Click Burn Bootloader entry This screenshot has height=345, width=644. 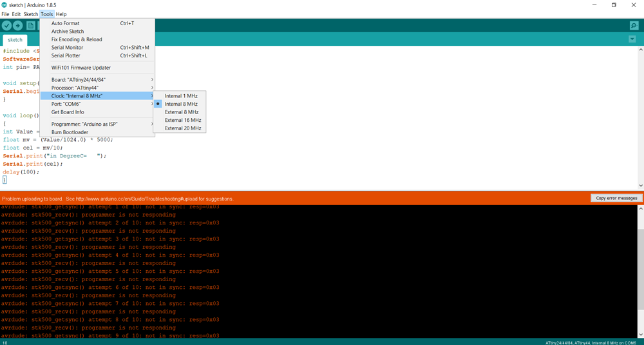coord(97,132)
